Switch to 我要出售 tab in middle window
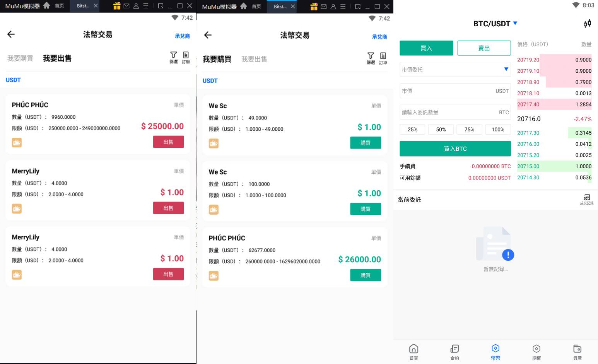Image resolution: width=598 pixels, height=364 pixels. (254, 59)
